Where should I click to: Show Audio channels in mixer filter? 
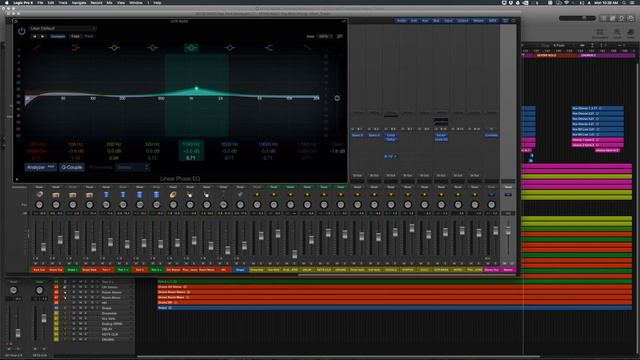pyautogui.click(x=401, y=20)
